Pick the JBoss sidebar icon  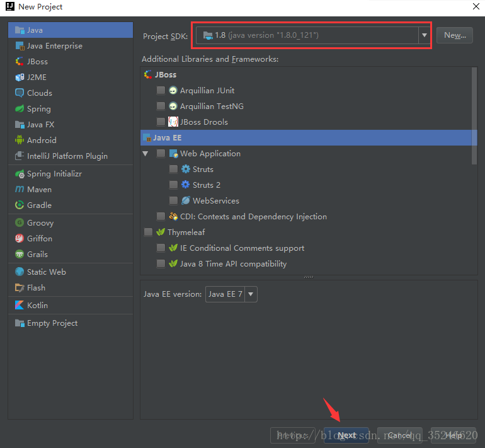tap(20, 61)
